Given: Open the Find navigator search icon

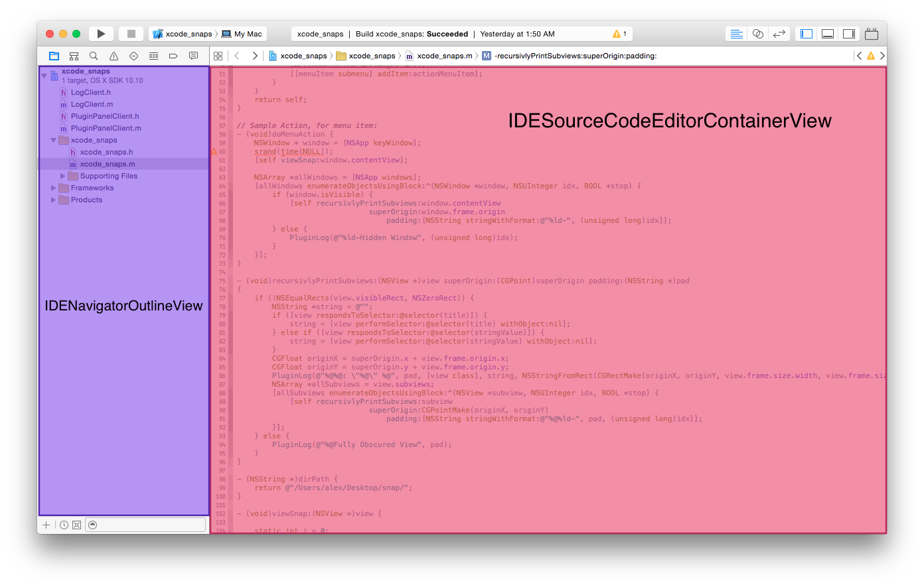Looking at the screenshot, I should 94,56.
